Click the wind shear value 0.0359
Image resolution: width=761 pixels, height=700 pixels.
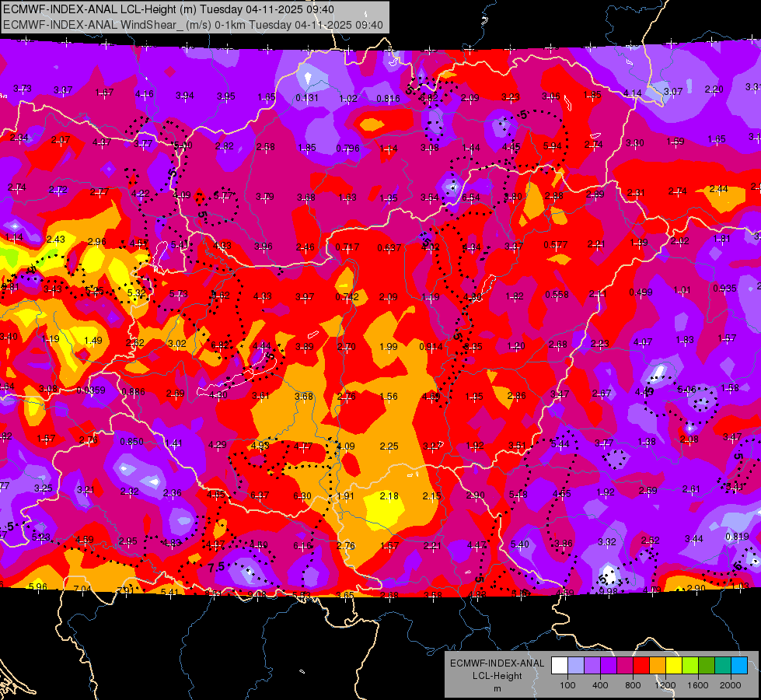click(91, 390)
